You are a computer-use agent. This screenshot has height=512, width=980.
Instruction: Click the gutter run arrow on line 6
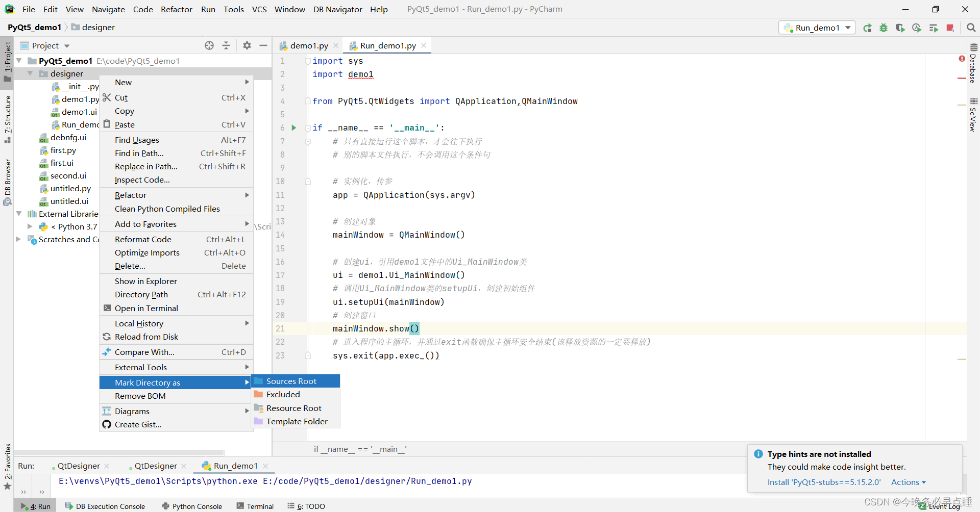pos(294,127)
